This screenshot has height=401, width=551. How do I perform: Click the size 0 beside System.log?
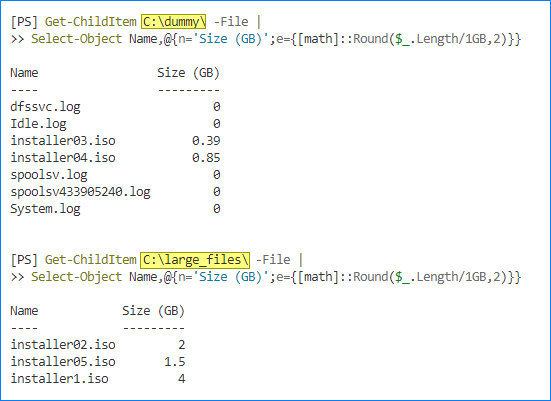tap(217, 209)
